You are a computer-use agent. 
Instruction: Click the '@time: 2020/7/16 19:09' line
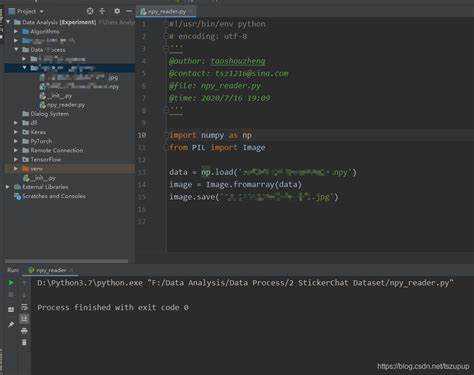tap(220, 98)
